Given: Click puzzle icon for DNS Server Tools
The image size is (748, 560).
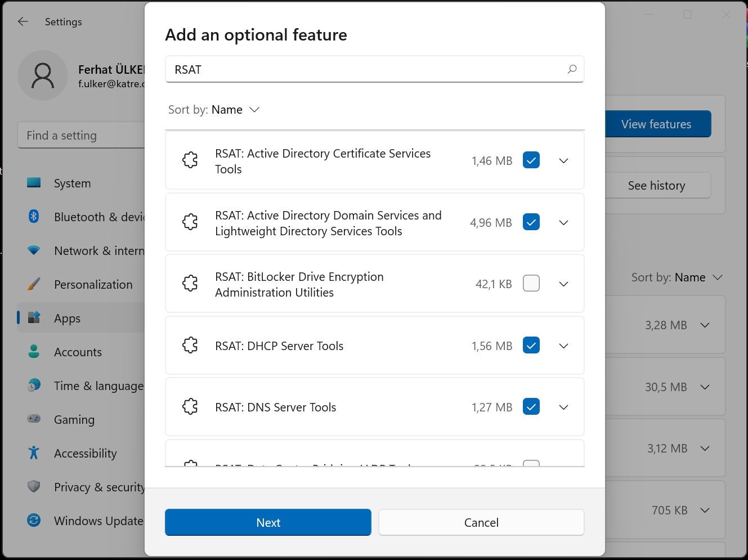Looking at the screenshot, I should [190, 407].
